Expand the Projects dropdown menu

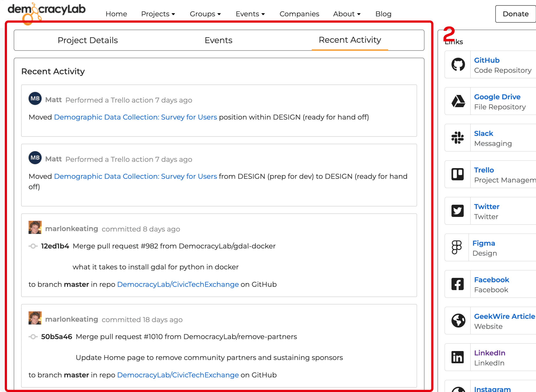[x=158, y=14]
